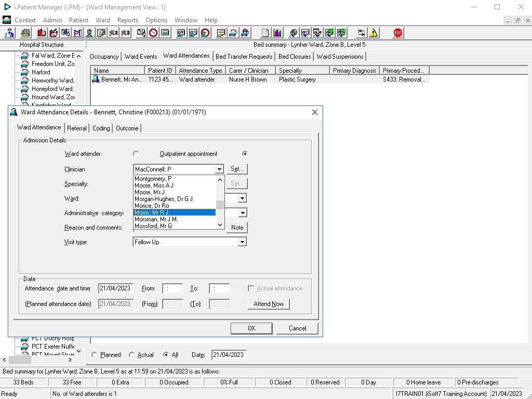Open the Administrative category dropdown arrow
Viewport: 532px width, 399px height.
242,212
